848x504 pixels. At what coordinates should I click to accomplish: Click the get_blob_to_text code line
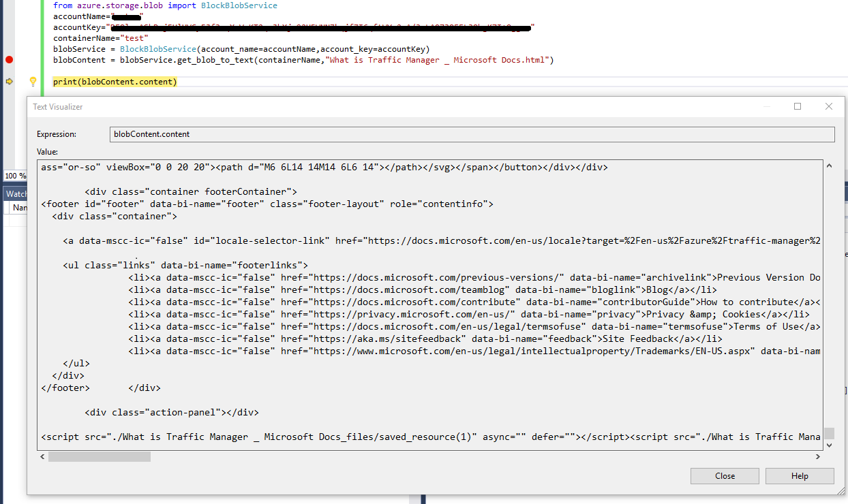[x=303, y=60]
